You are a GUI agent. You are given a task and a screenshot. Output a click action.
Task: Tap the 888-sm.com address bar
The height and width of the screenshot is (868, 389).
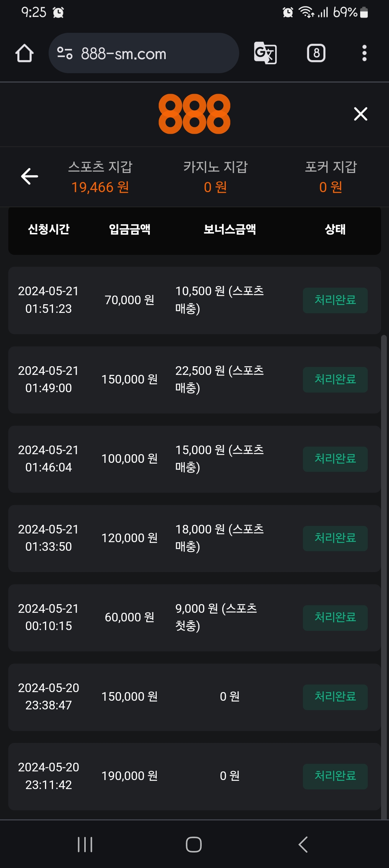144,53
